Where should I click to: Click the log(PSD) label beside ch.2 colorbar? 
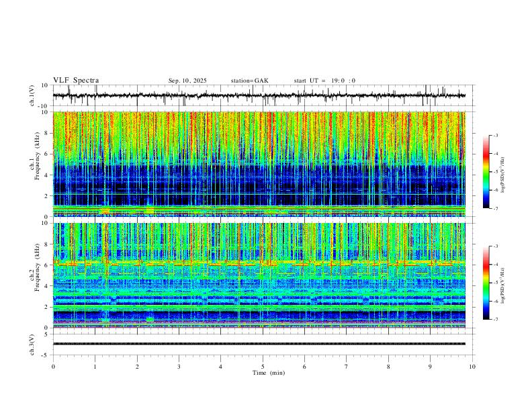click(503, 286)
